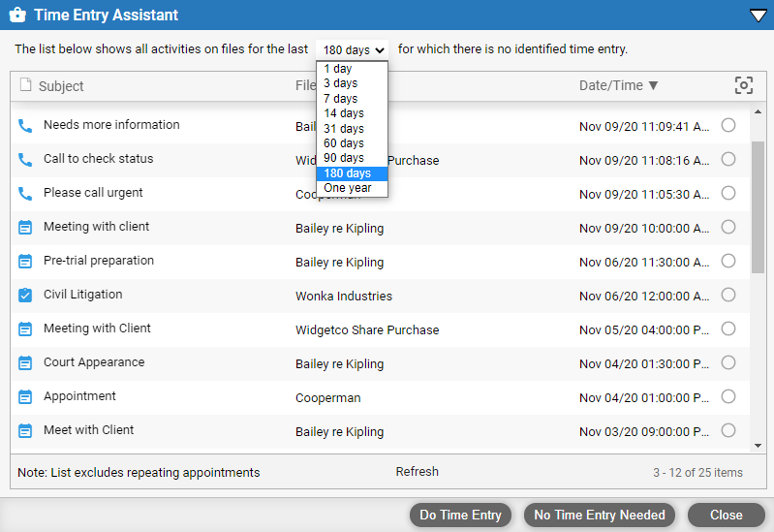
Task: Select radio for 'Meet with Client' row
Action: point(728,430)
